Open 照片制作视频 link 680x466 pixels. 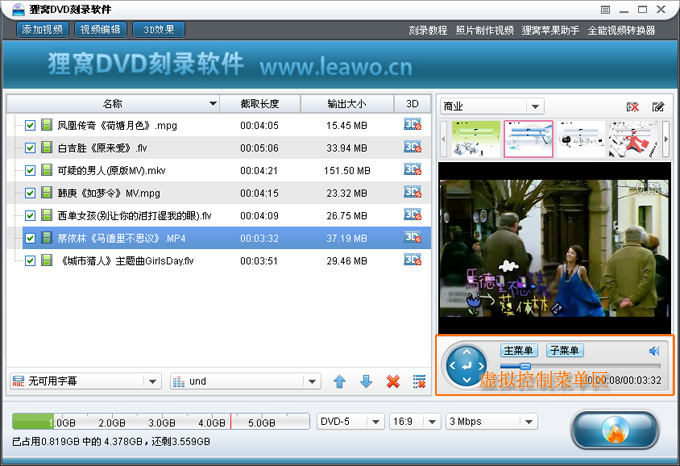click(484, 30)
